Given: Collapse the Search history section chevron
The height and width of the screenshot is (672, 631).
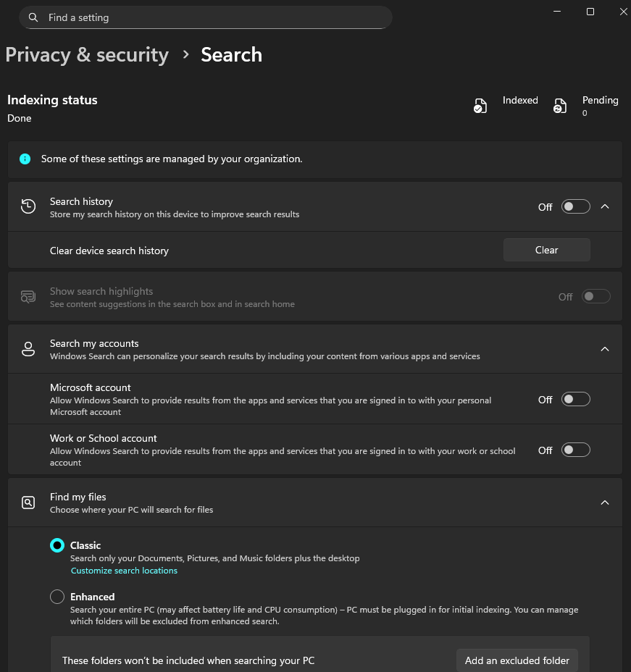Looking at the screenshot, I should (x=605, y=206).
